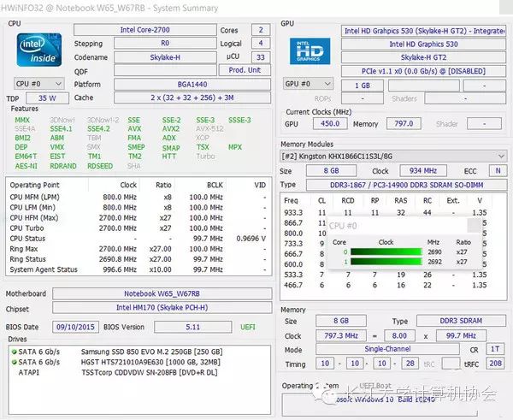Click the DDR3-1867 / PC3-14900 type field
The image size is (513, 420).
point(406,185)
